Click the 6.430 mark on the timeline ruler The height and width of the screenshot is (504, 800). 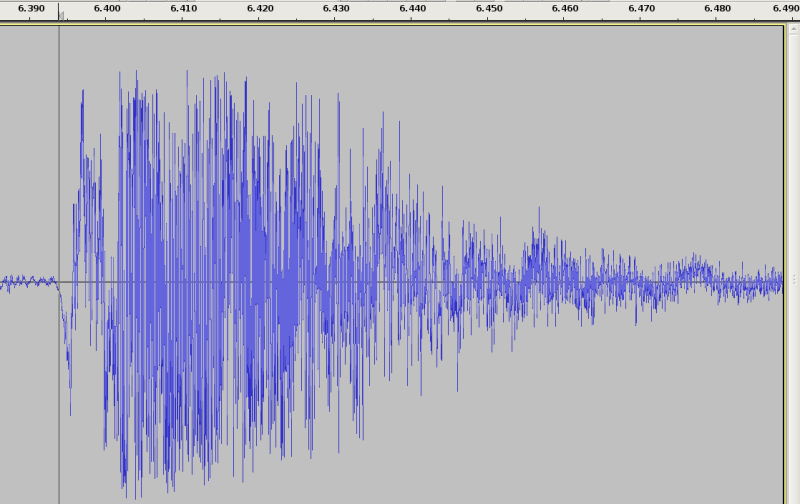(x=336, y=8)
